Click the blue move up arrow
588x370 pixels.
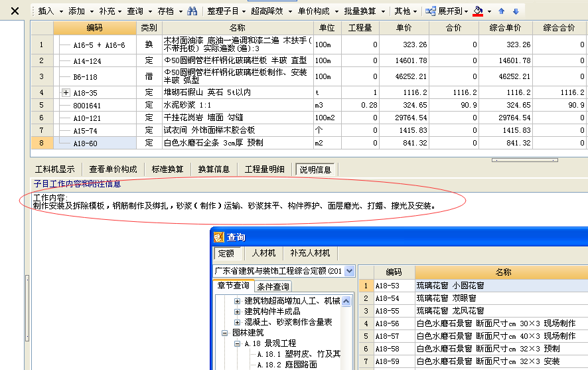click(x=501, y=11)
